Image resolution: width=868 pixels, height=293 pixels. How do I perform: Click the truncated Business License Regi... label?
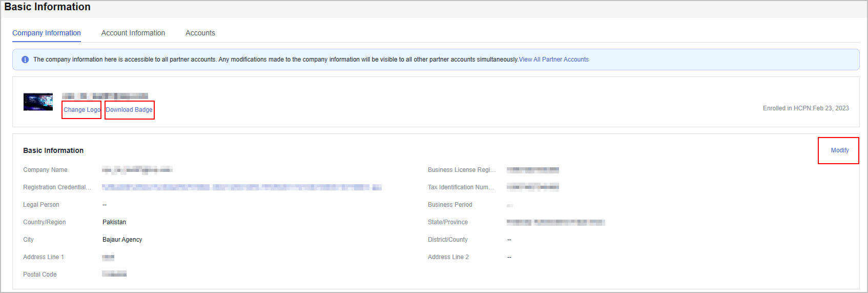point(461,170)
